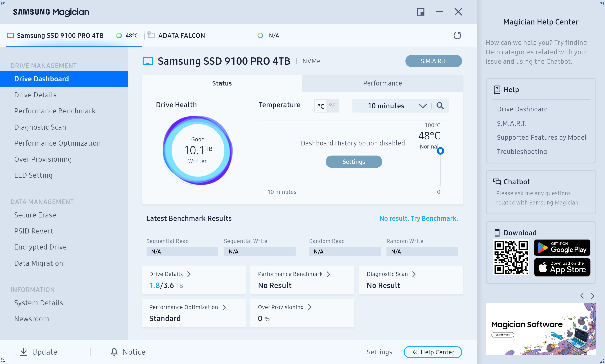Click the Download phone icon

point(497,233)
